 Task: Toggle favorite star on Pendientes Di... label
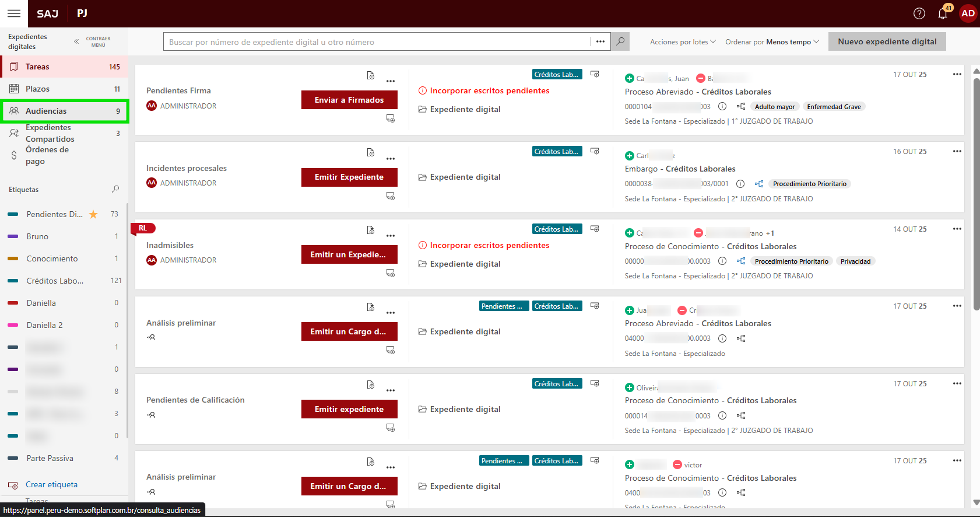93,214
